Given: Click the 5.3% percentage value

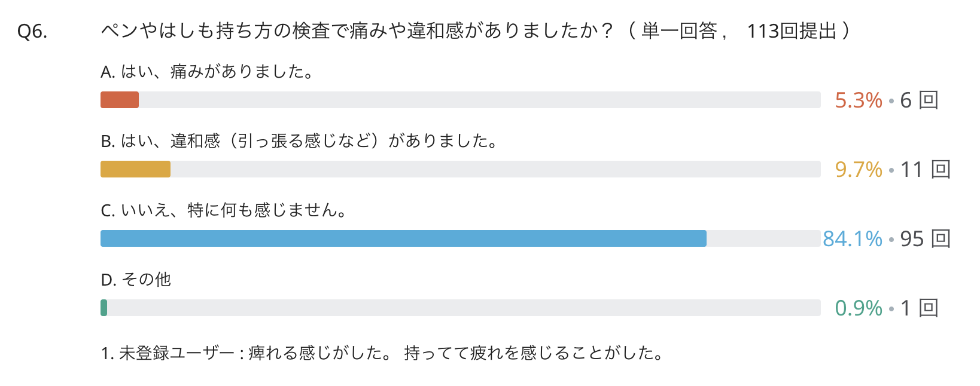Looking at the screenshot, I should coord(859,100).
